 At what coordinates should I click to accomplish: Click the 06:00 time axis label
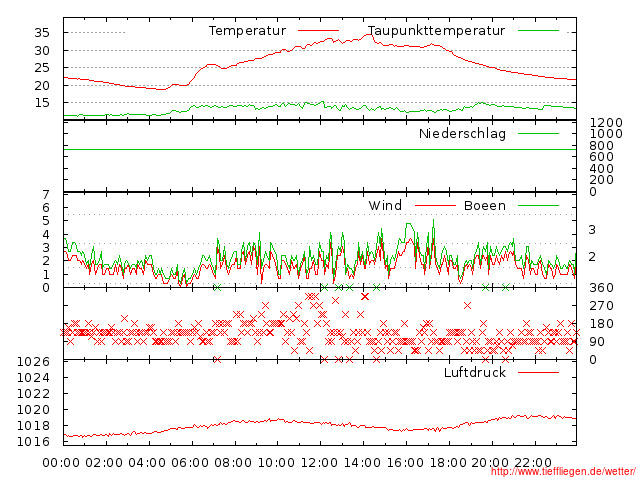coord(191,462)
